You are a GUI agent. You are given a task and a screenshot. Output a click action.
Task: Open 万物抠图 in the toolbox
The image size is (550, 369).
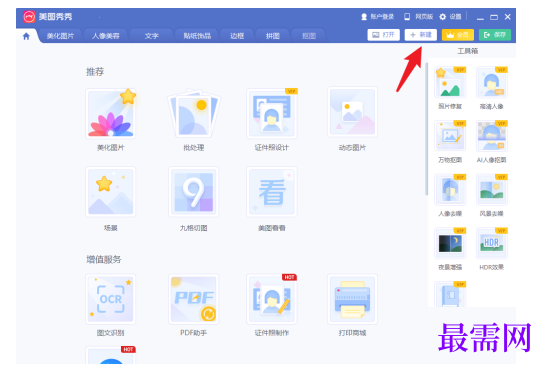450,136
